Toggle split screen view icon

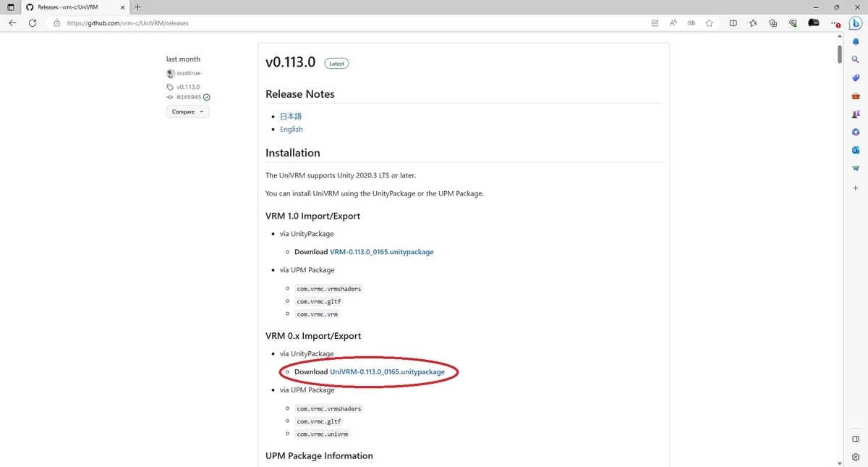733,23
